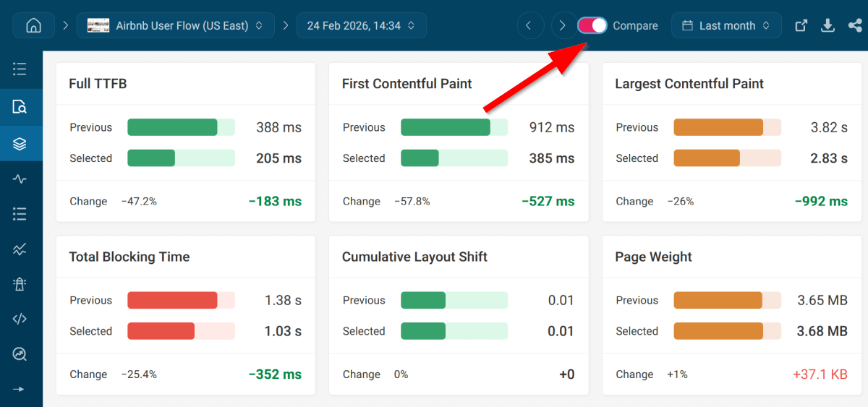Expand the sidebar with the arrow icon
Screen dimensions: 868x407
pyautogui.click(x=20, y=389)
